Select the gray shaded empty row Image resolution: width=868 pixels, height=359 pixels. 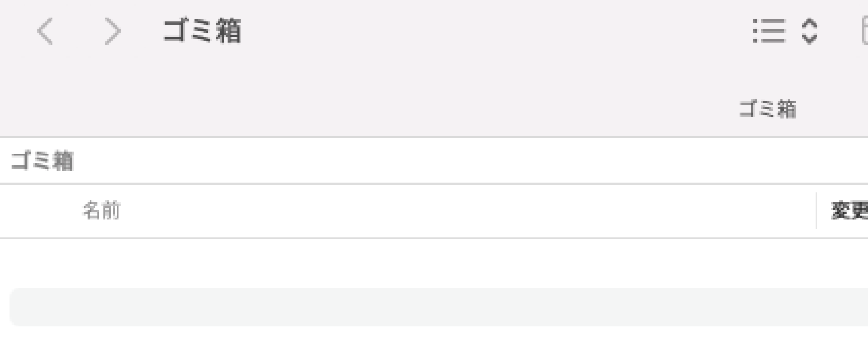pyautogui.click(x=439, y=307)
